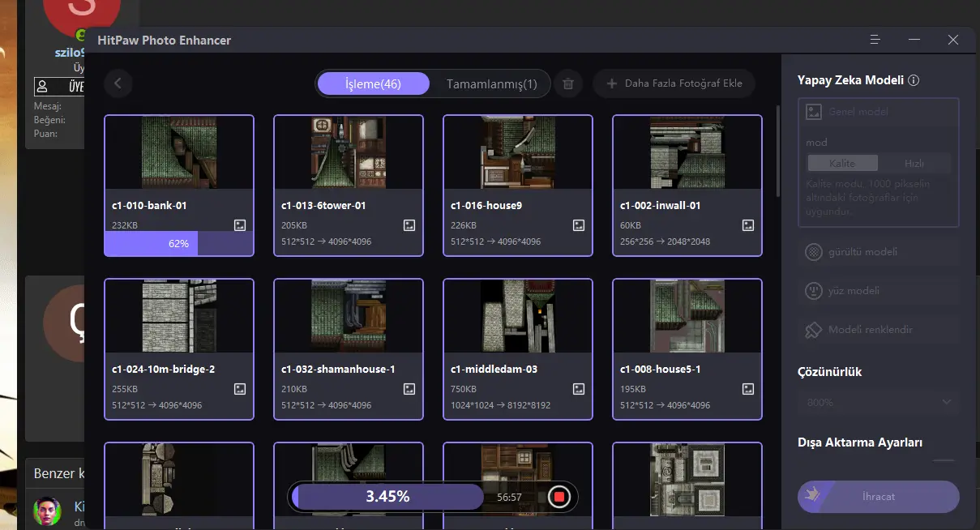Click the "226KB" file size text

pyautogui.click(x=463, y=225)
